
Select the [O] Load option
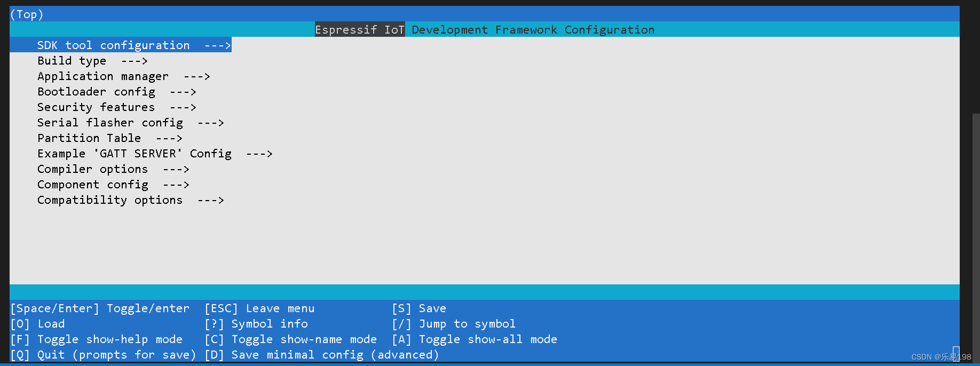(x=37, y=323)
